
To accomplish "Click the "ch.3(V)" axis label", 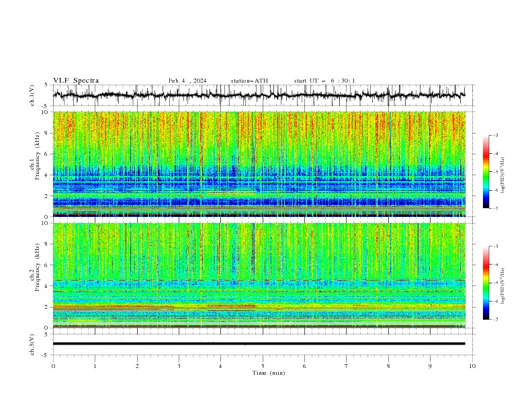I will point(32,345).
